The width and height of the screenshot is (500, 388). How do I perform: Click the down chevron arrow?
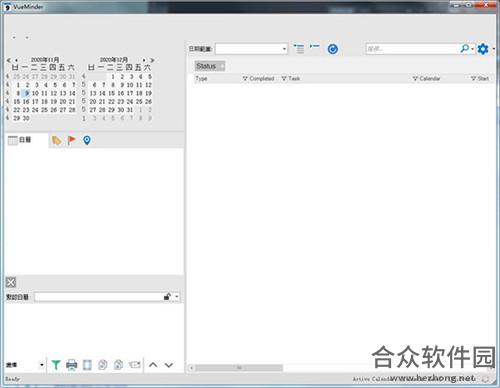coord(169,365)
